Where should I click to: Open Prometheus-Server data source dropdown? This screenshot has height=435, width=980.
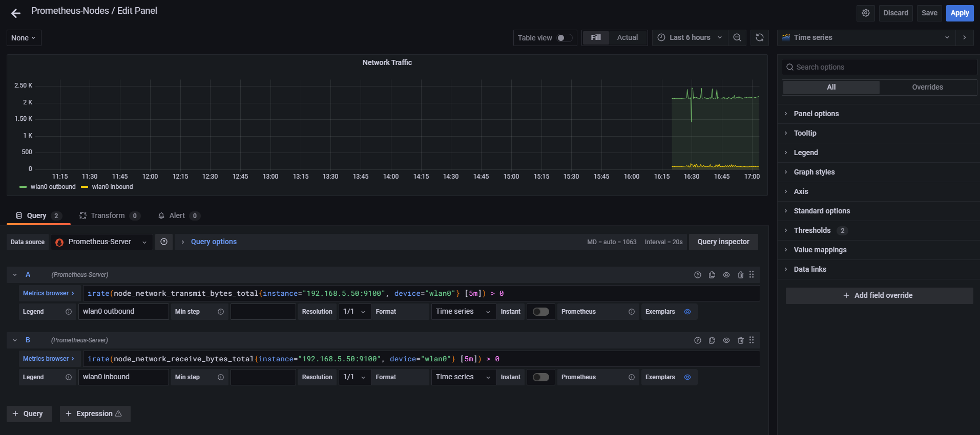click(x=101, y=242)
